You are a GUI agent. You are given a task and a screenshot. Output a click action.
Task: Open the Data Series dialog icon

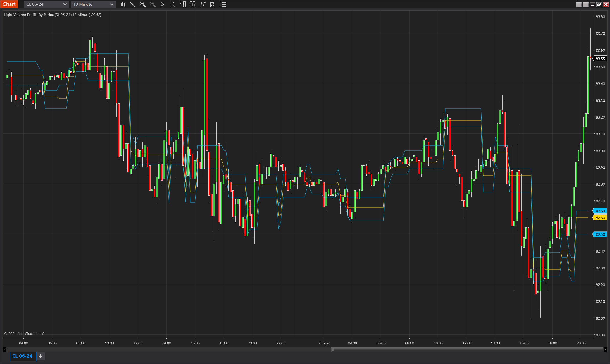tap(193, 5)
